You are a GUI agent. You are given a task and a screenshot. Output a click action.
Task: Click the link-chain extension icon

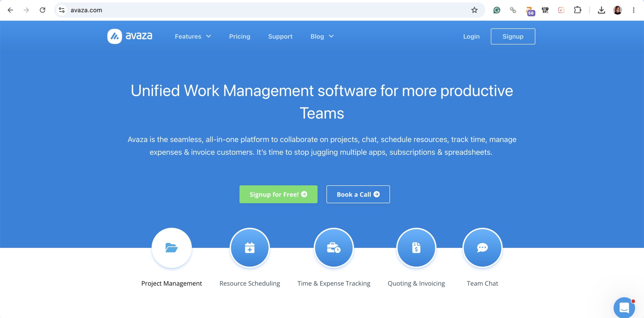tap(513, 10)
